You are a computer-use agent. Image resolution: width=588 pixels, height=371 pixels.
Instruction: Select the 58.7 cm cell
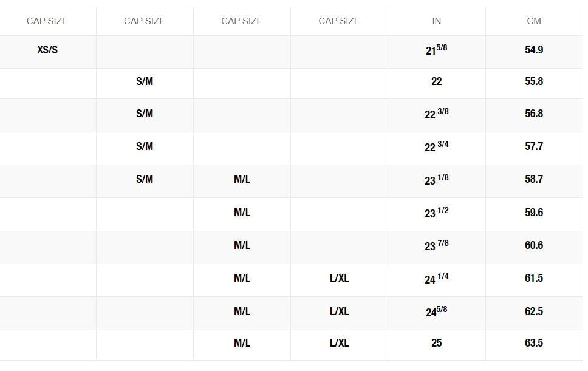coord(533,179)
